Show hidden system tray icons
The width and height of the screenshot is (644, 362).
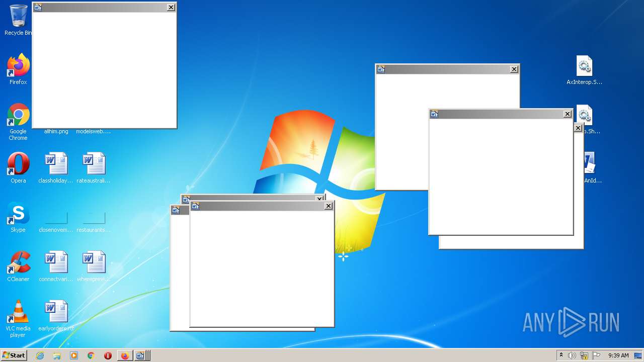pyautogui.click(x=561, y=355)
